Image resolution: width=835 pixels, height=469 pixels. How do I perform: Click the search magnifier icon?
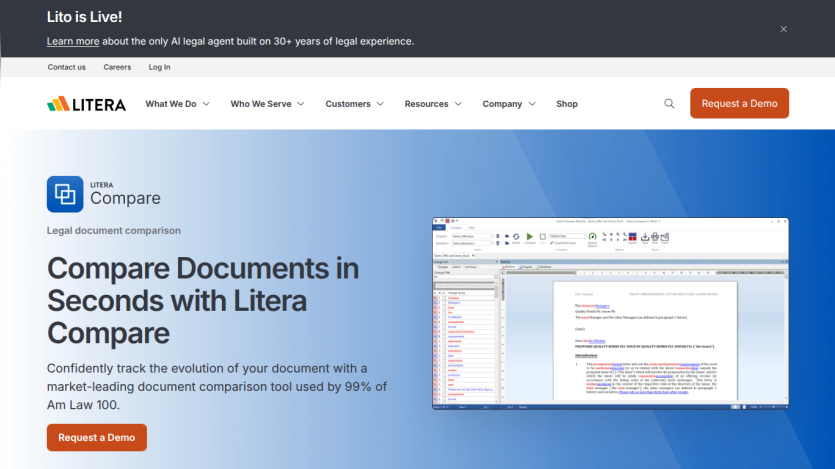coord(669,104)
